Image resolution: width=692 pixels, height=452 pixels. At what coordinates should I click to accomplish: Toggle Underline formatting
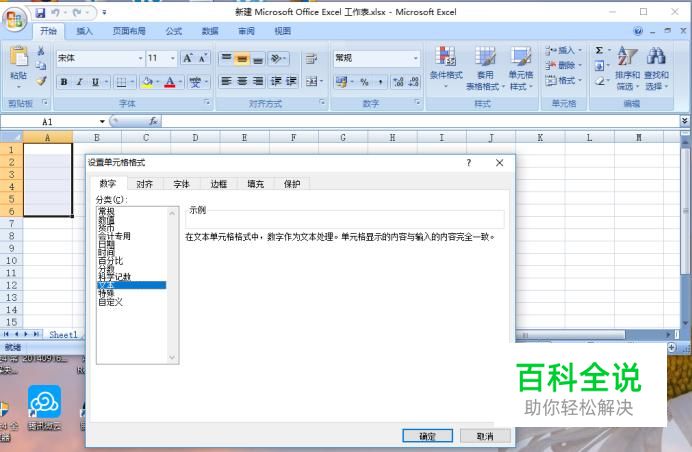(95, 82)
